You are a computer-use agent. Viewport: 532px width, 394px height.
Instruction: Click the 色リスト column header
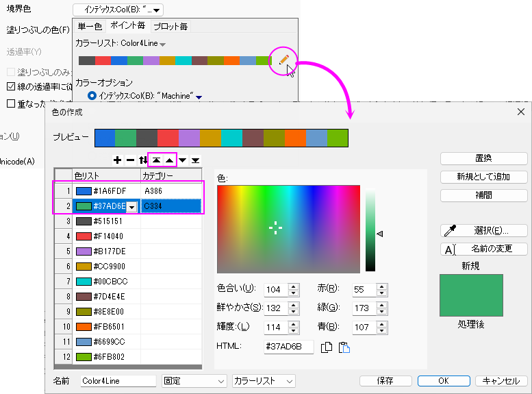(x=106, y=175)
